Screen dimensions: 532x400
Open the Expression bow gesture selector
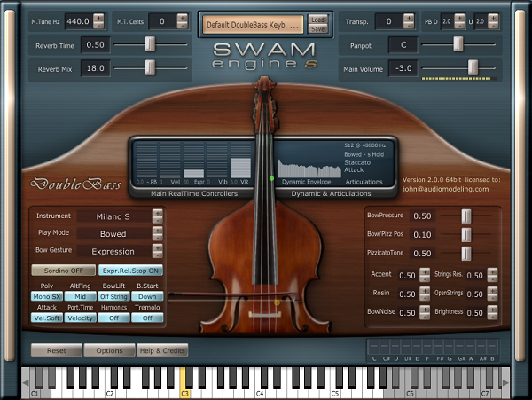(113, 251)
